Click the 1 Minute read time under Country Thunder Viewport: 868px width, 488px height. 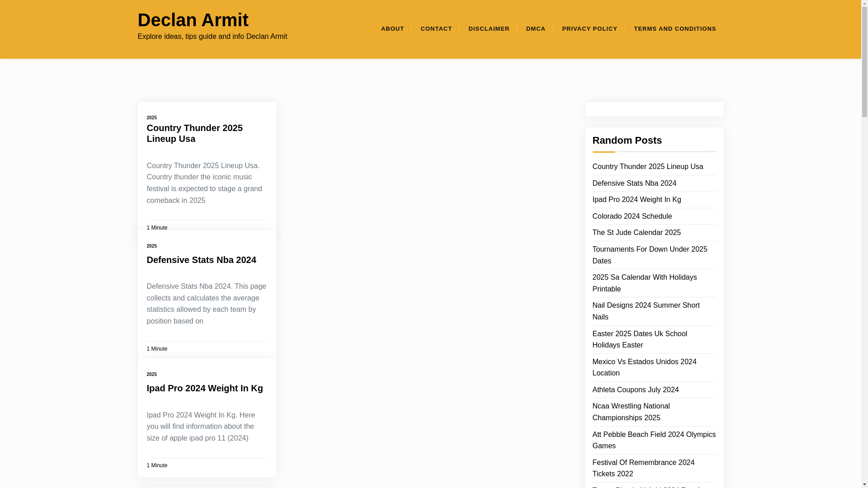coord(157,228)
